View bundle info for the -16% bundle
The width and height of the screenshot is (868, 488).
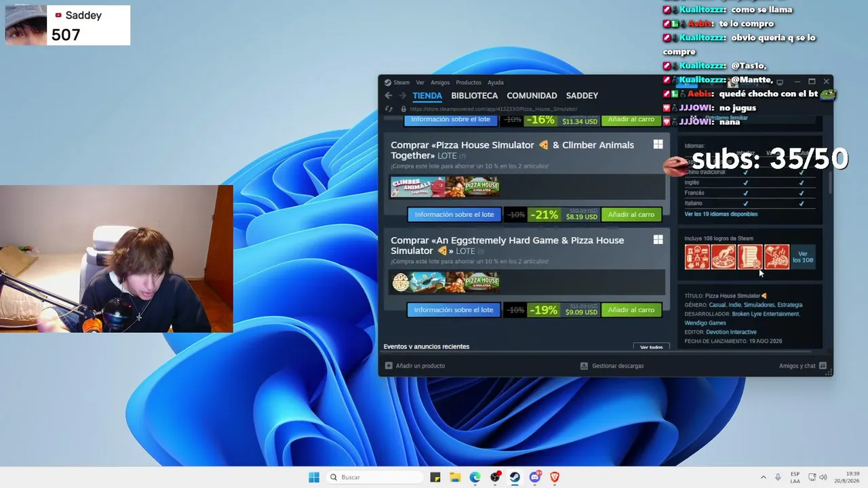[x=450, y=120]
